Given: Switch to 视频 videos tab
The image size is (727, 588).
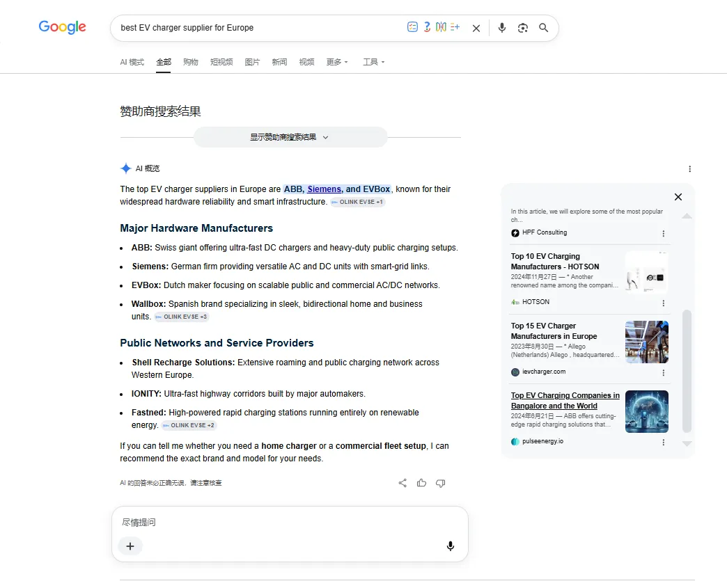Looking at the screenshot, I should click(306, 62).
